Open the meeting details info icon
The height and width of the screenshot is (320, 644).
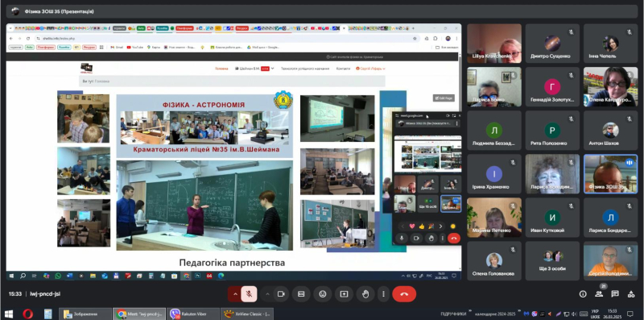(x=582, y=293)
